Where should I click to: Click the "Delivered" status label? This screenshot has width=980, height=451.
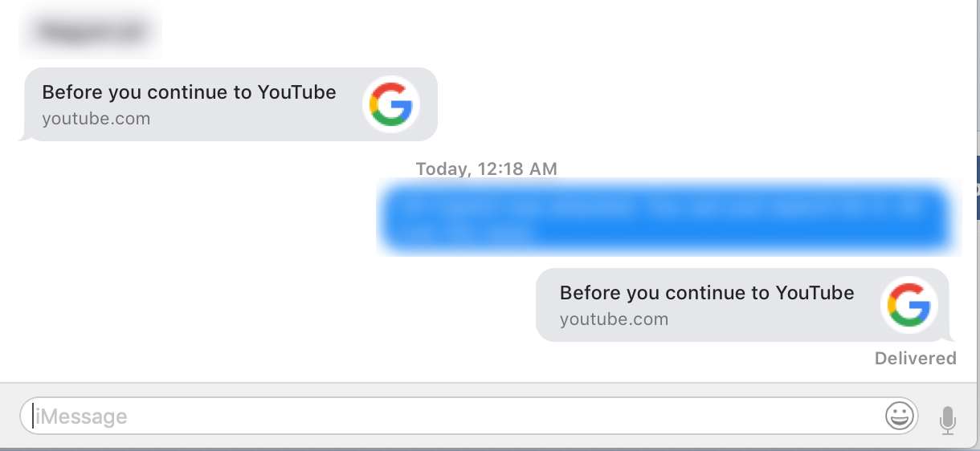coord(916,359)
